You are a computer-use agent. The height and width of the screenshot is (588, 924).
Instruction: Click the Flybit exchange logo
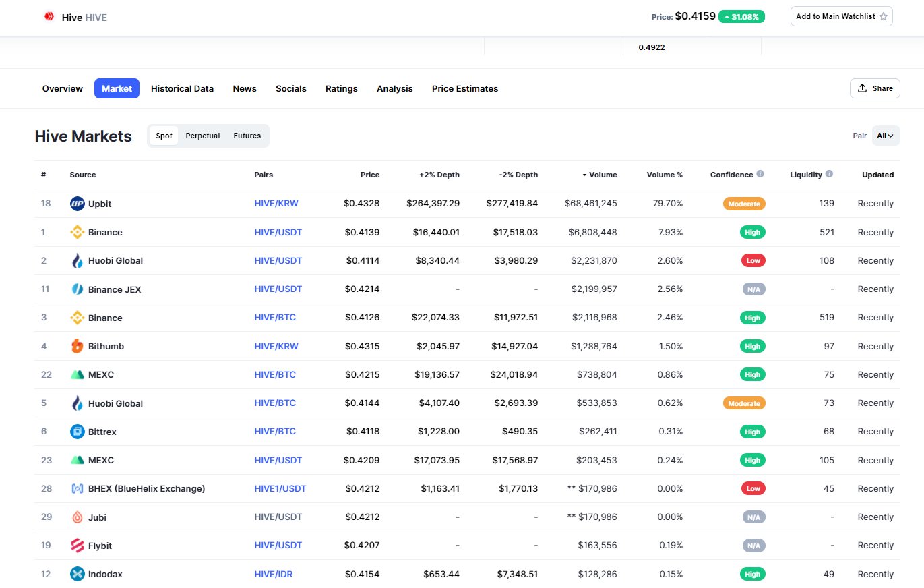(78, 546)
